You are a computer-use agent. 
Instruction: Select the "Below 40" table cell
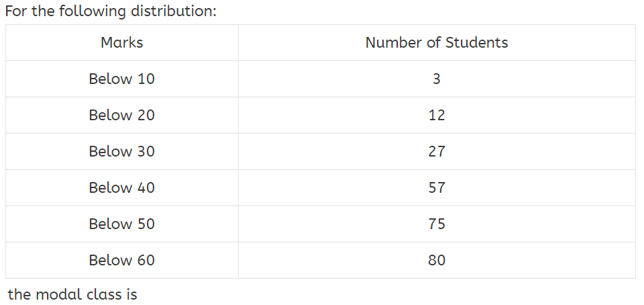tap(121, 188)
